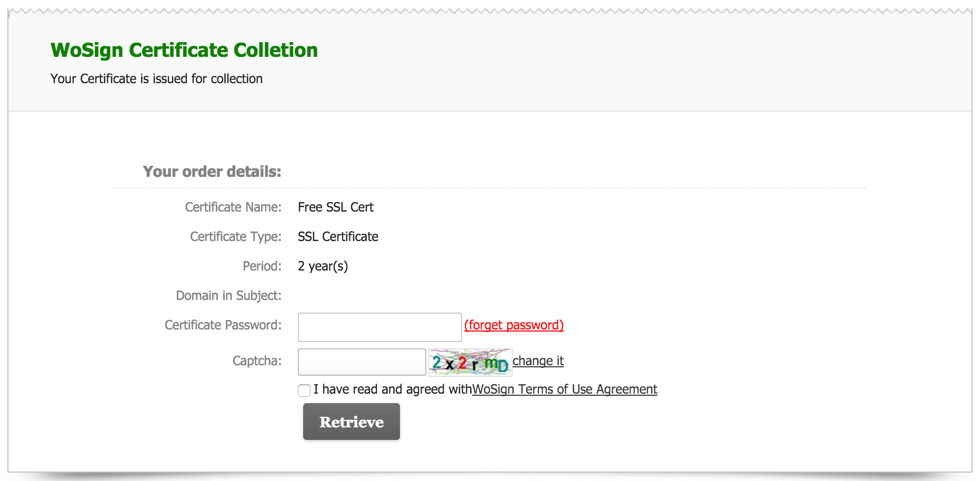
Task: Click the Domain in Subject label
Action: (228, 296)
